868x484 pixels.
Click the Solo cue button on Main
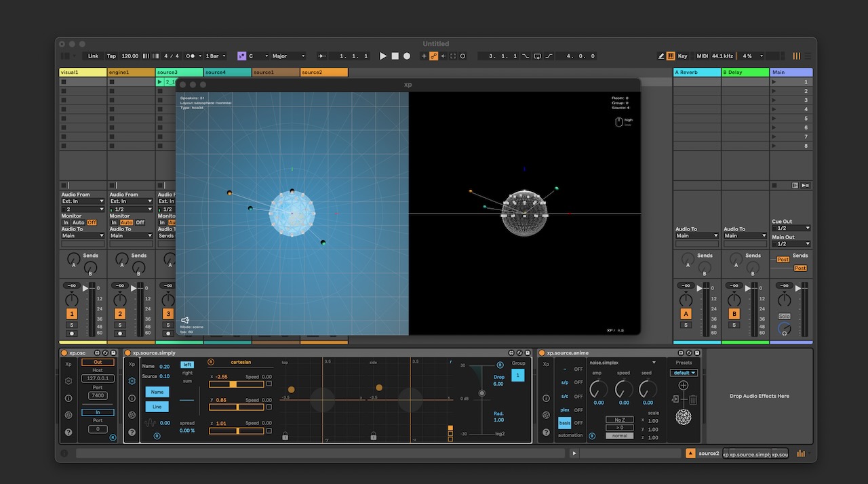[x=785, y=317]
